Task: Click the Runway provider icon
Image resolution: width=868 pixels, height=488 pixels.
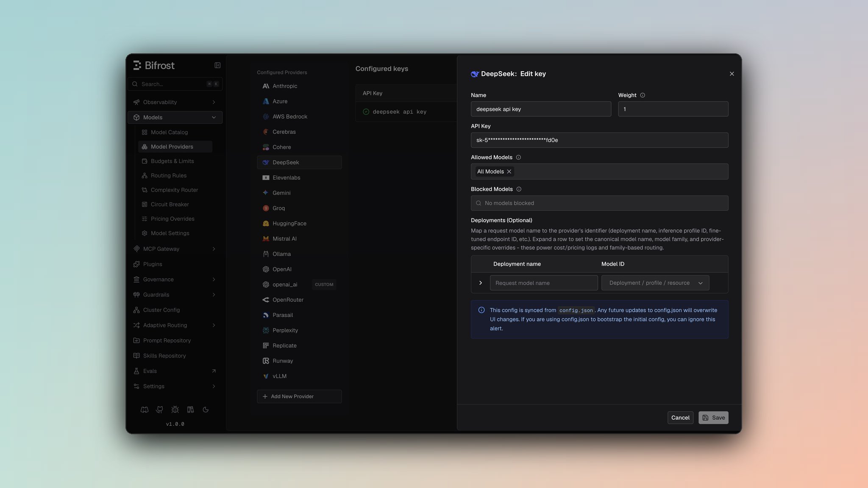Action: 266,361
